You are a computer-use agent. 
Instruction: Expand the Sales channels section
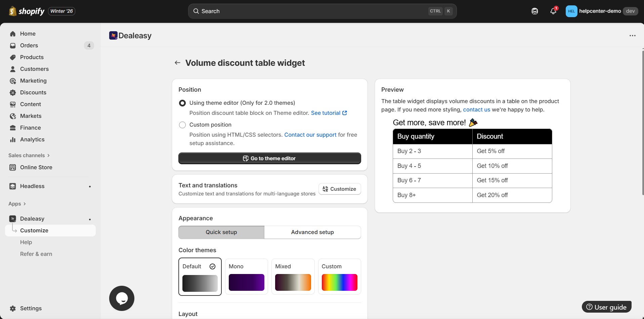(x=29, y=155)
